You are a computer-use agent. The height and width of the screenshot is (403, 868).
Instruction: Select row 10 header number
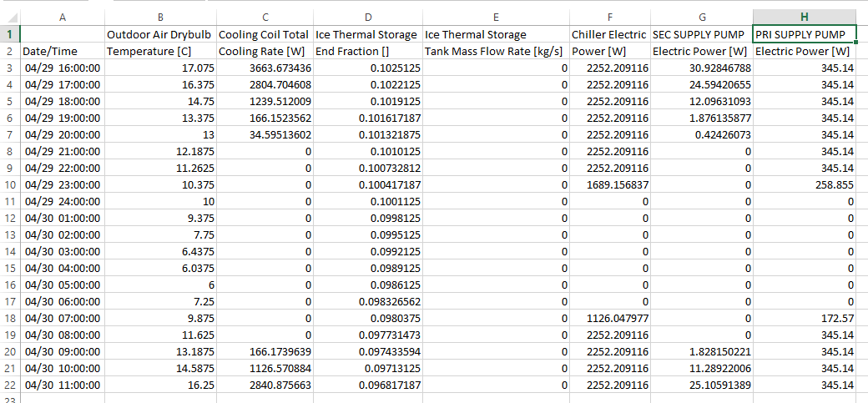[x=10, y=184]
